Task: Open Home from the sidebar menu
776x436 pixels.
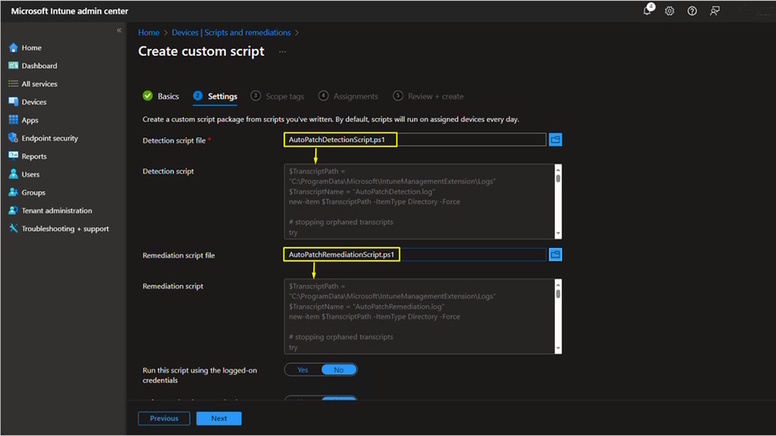Action: pyautogui.click(x=31, y=48)
